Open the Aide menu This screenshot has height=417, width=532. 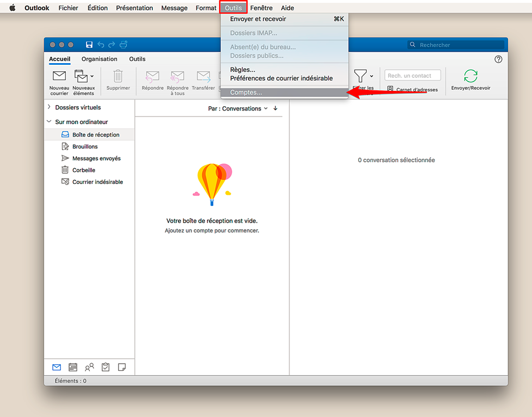(x=287, y=8)
